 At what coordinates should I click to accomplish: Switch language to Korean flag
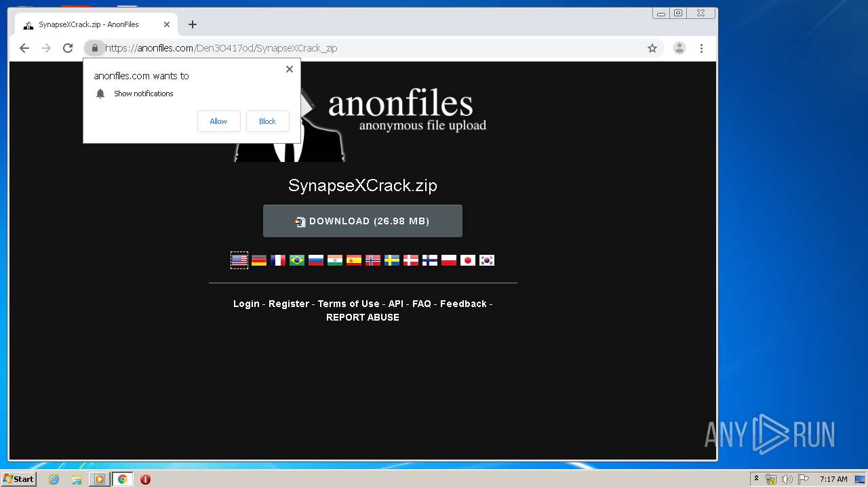487,260
